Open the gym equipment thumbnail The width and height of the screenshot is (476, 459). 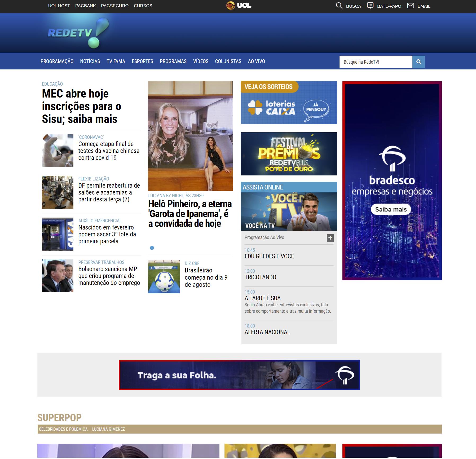(x=58, y=192)
